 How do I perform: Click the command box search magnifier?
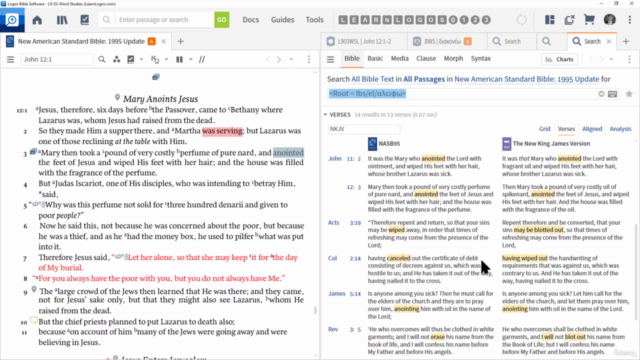106,20
